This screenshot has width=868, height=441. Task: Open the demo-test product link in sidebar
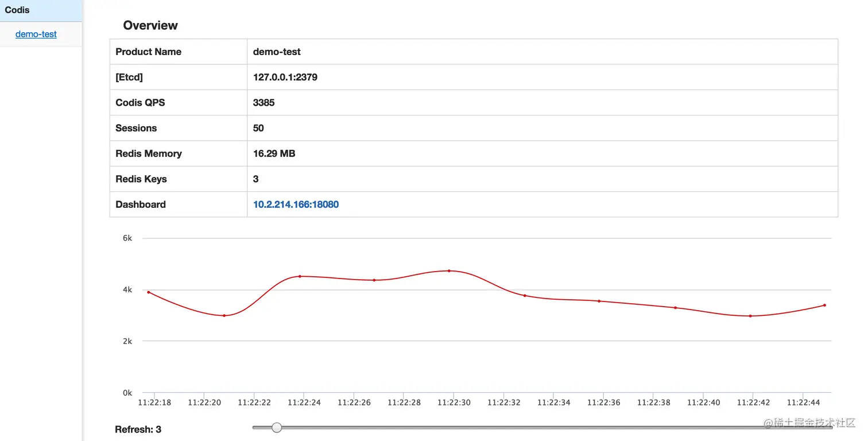click(36, 34)
